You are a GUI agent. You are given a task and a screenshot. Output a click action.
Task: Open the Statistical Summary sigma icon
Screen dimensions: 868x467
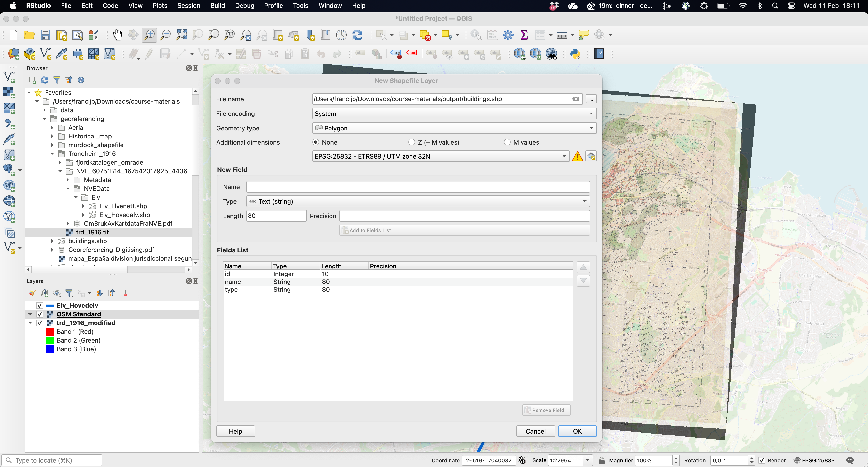click(524, 35)
